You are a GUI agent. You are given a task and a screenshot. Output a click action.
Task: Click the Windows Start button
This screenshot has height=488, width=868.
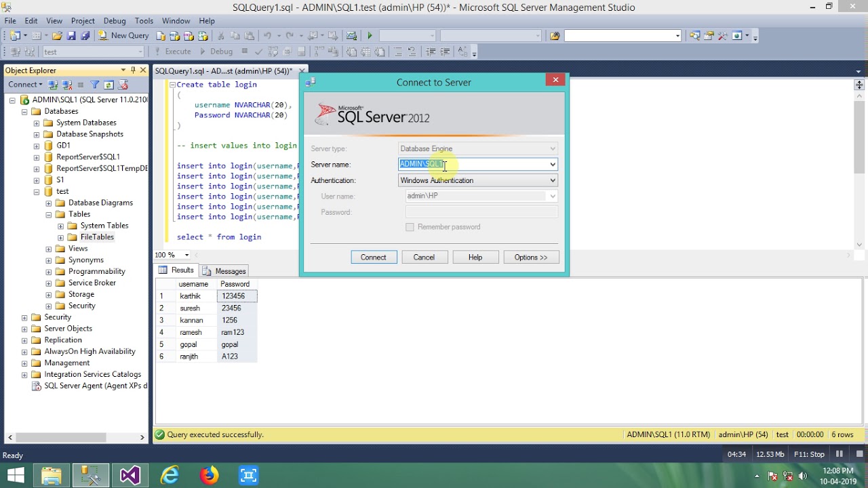pos(16,475)
